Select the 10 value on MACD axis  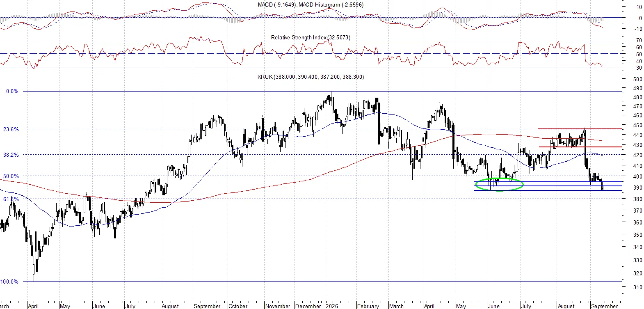point(639,7)
